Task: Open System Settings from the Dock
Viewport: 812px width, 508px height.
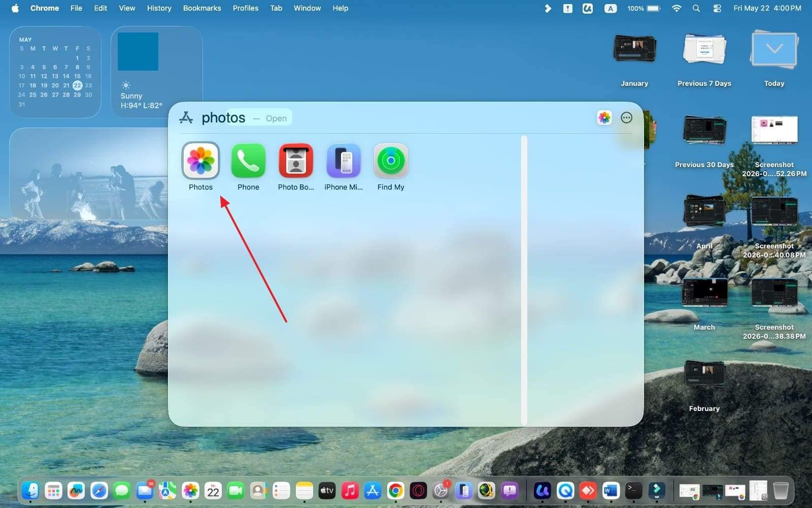Action: (441, 491)
